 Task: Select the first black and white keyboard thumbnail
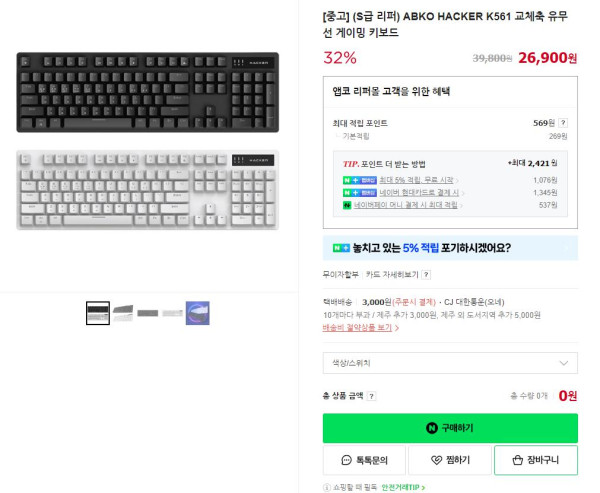98,313
